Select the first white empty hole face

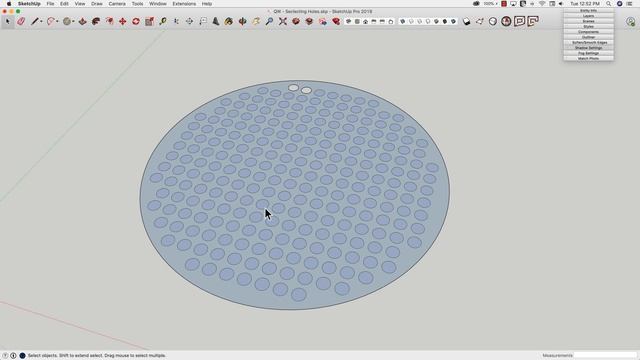coord(293,87)
